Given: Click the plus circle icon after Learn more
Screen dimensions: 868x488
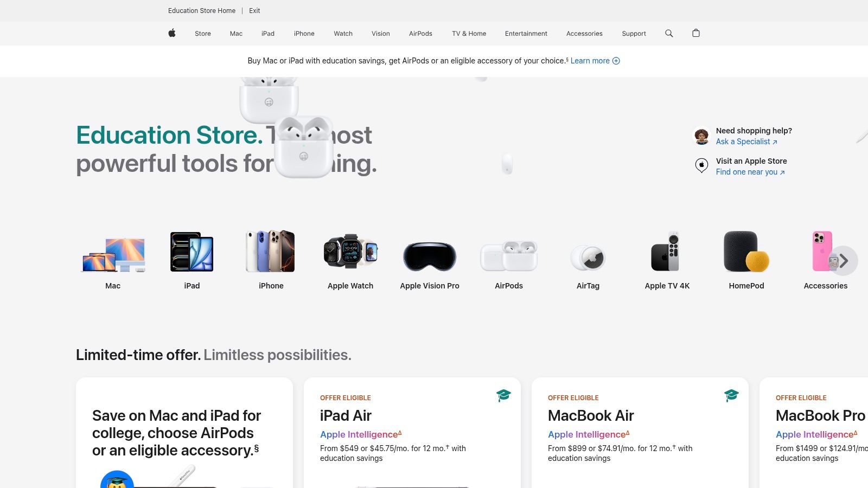Looking at the screenshot, I should pos(616,61).
